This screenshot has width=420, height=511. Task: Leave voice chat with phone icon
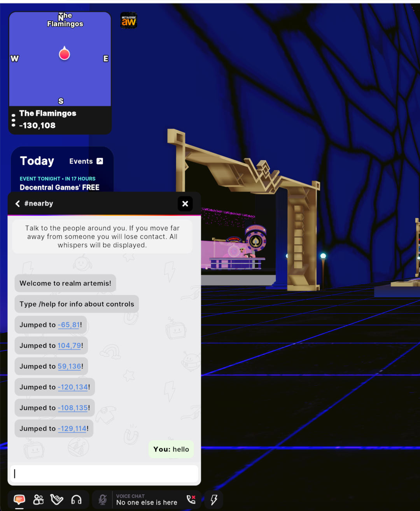pyautogui.click(x=191, y=499)
